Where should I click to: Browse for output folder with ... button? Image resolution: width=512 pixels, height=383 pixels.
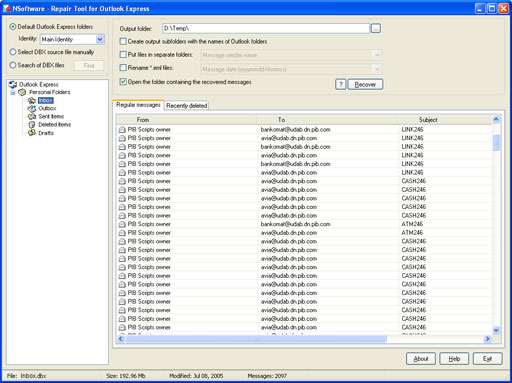coord(376,29)
